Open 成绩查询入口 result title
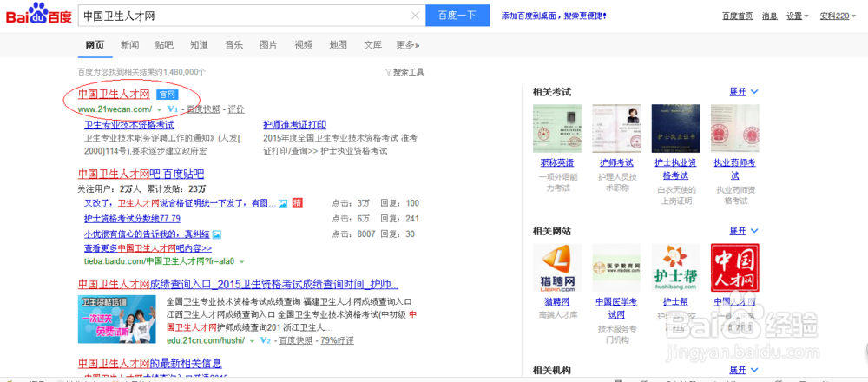Screen dimensions: 868x382 (238, 285)
